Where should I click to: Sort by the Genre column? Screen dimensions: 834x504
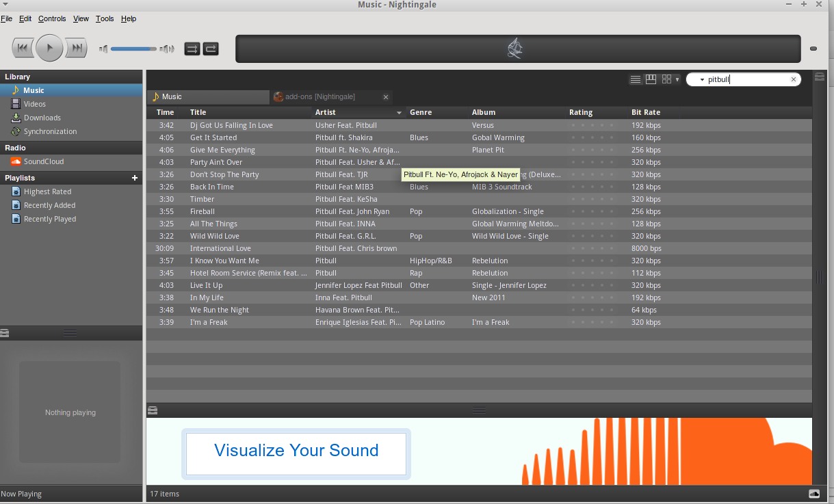(x=437, y=112)
